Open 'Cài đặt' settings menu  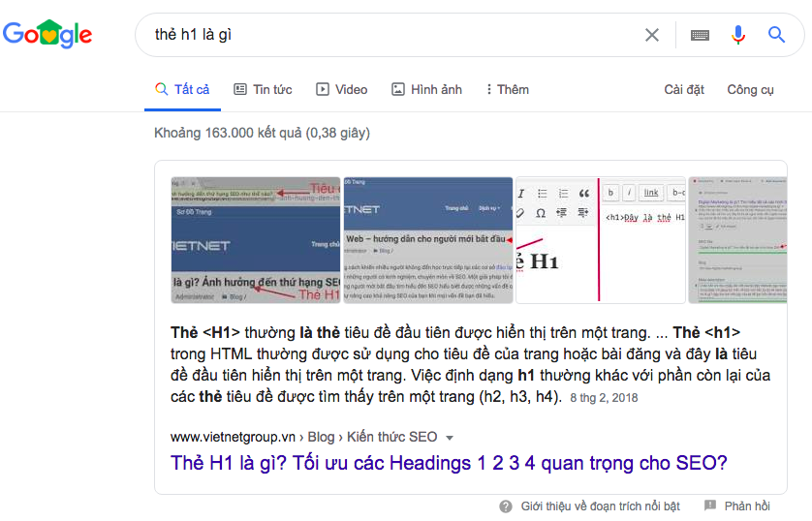[x=684, y=89]
